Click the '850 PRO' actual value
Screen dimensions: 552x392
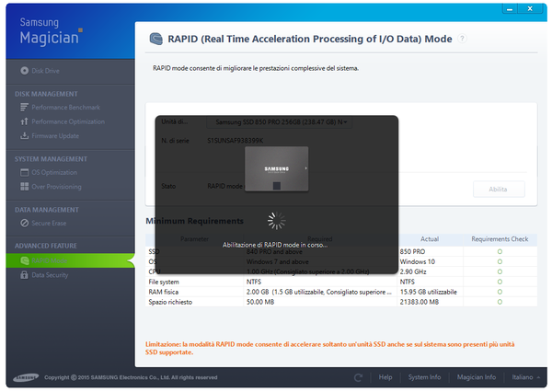[x=412, y=252]
